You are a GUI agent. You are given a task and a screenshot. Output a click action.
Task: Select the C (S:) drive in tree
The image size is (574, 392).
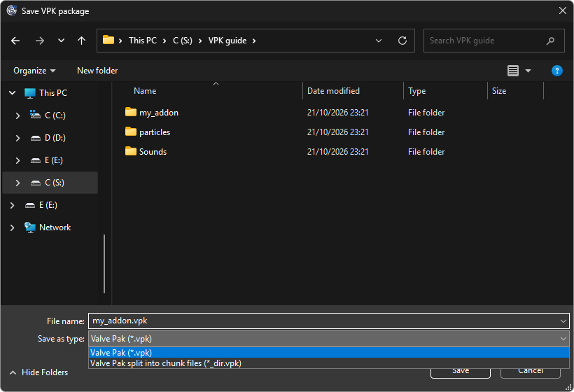54,183
